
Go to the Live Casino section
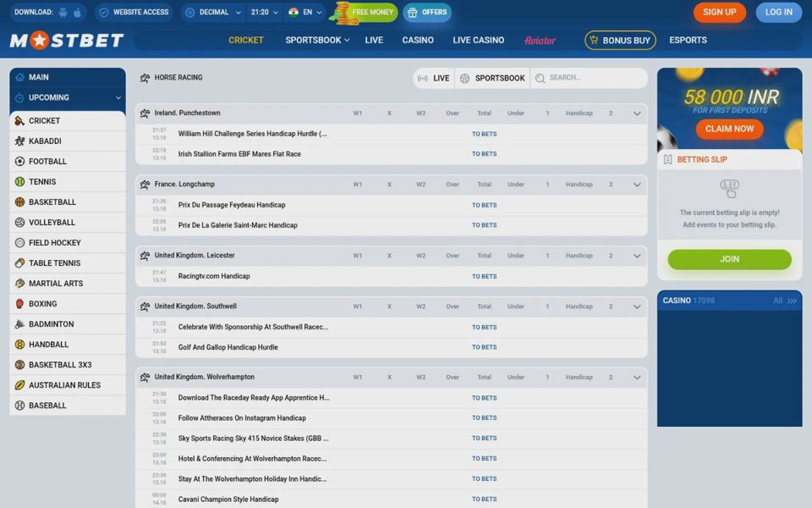click(479, 40)
